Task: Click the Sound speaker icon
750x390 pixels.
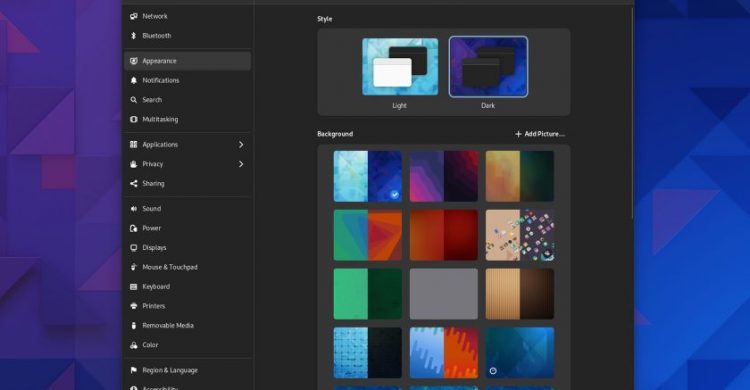Action: tap(133, 209)
